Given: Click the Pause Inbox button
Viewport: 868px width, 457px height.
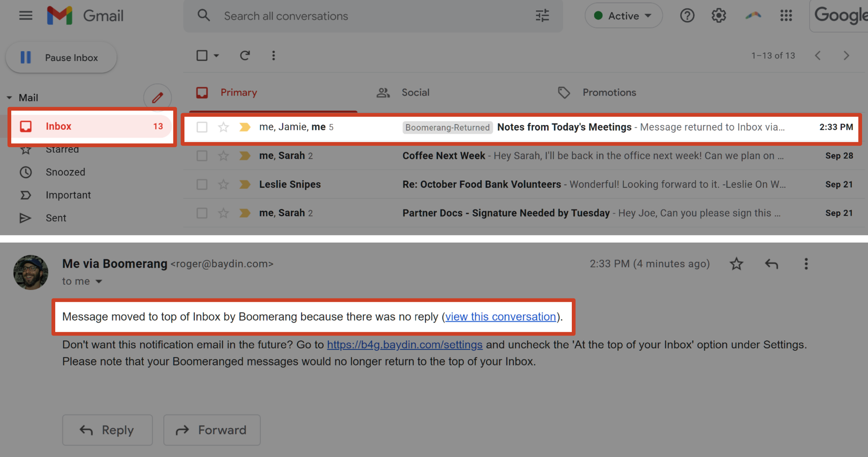Looking at the screenshot, I should (x=61, y=58).
